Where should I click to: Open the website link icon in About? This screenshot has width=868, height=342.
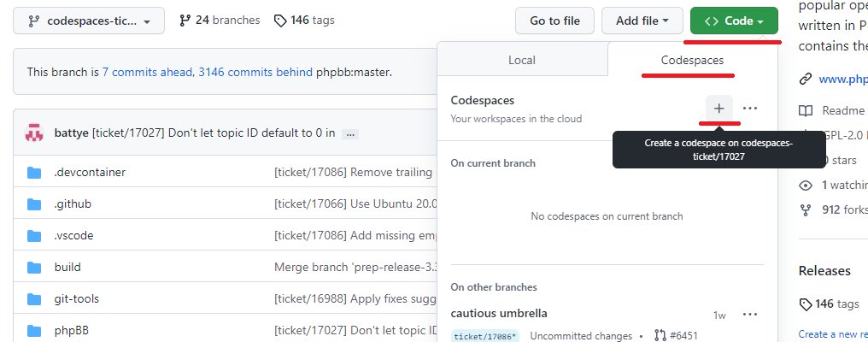click(x=806, y=79)
